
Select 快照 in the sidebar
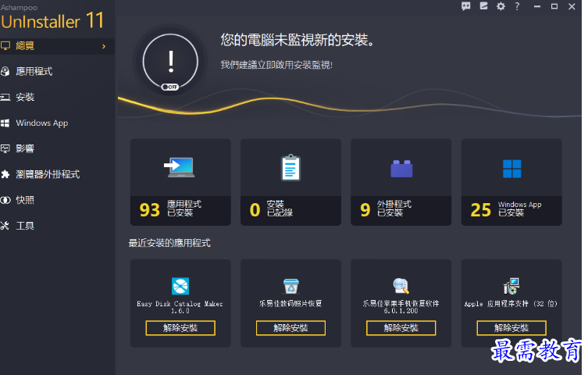tap(25, 200)
